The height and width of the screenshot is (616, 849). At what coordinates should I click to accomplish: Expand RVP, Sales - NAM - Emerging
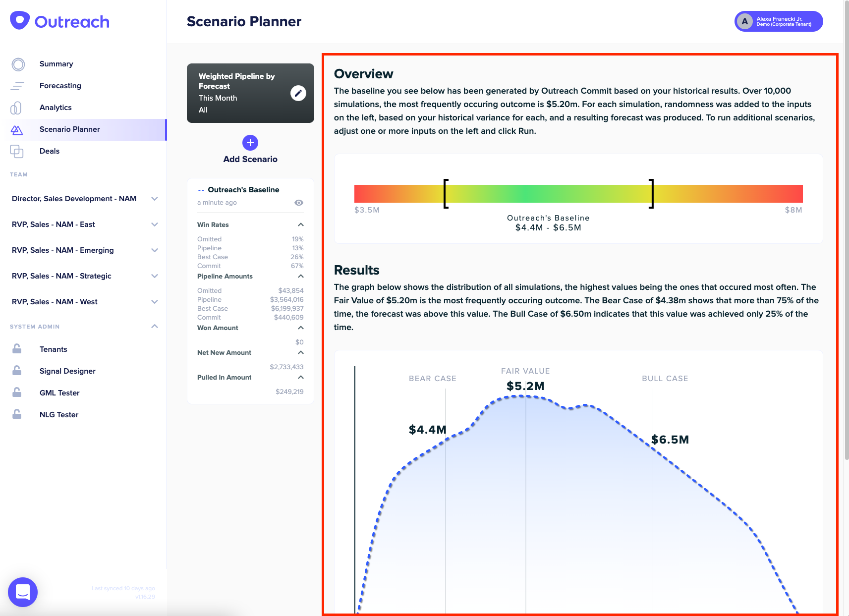(155, 250)
